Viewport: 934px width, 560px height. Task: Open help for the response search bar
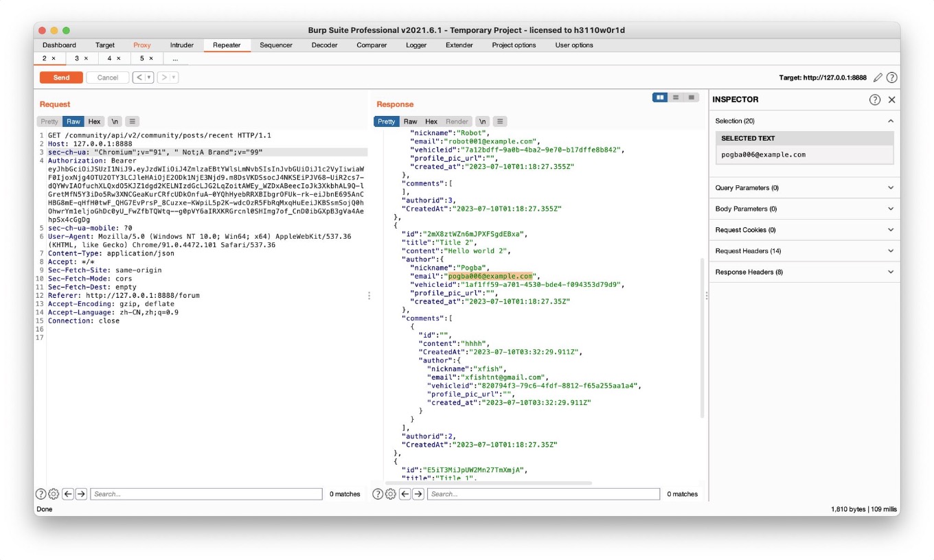[x=378, y=494]
